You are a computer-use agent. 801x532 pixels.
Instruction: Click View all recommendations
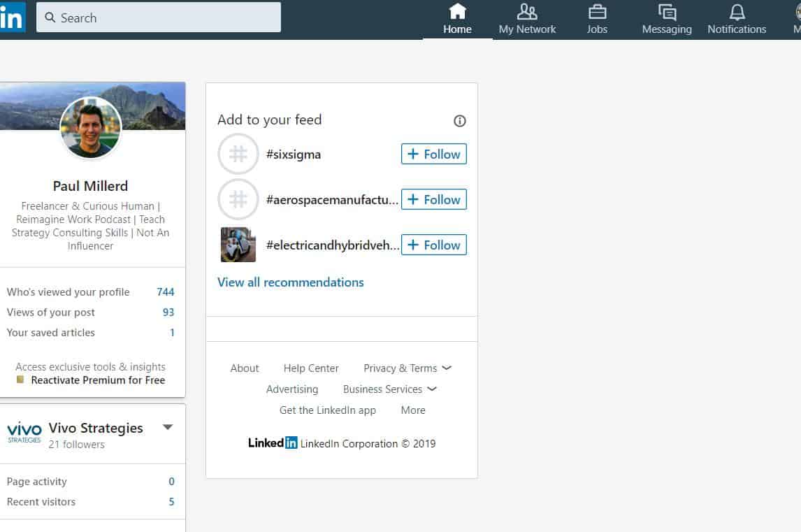tap(291, 282)
